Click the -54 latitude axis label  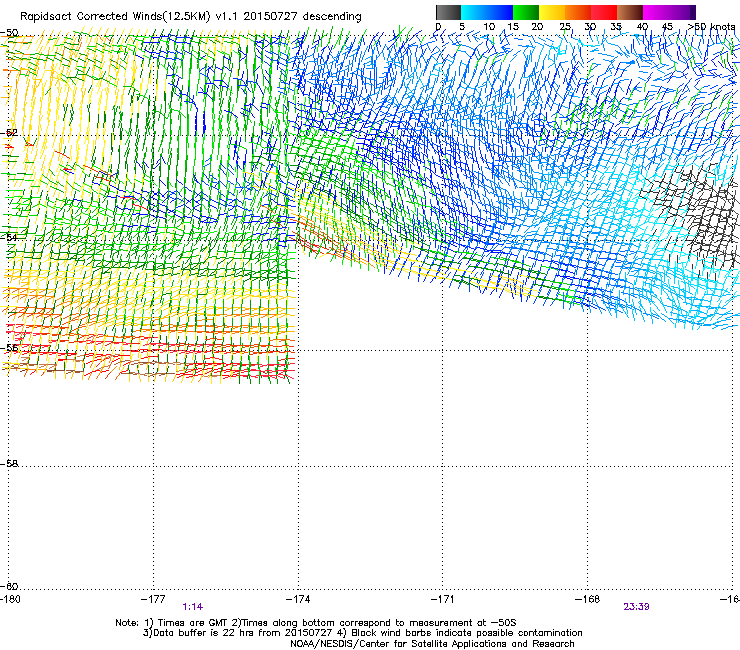[9, 237]
